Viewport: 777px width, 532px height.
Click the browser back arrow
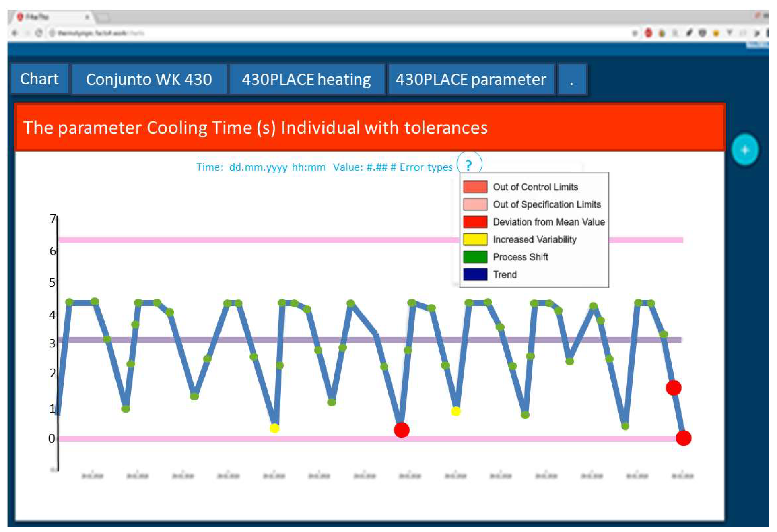15,33
